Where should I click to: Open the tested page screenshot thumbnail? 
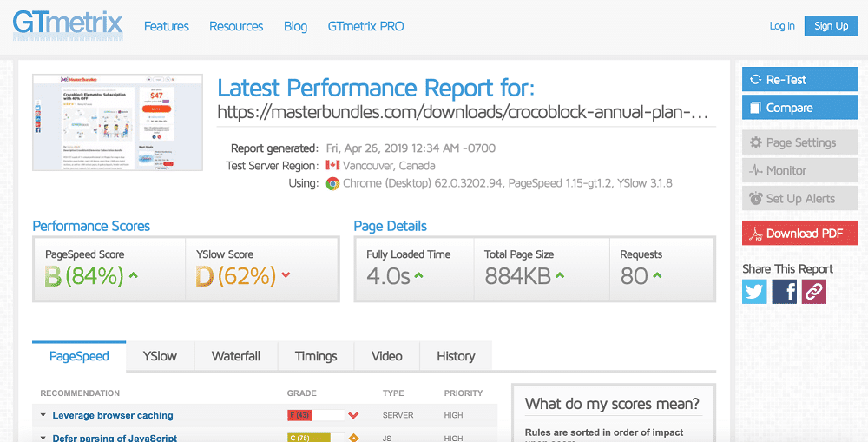point(117,122)
